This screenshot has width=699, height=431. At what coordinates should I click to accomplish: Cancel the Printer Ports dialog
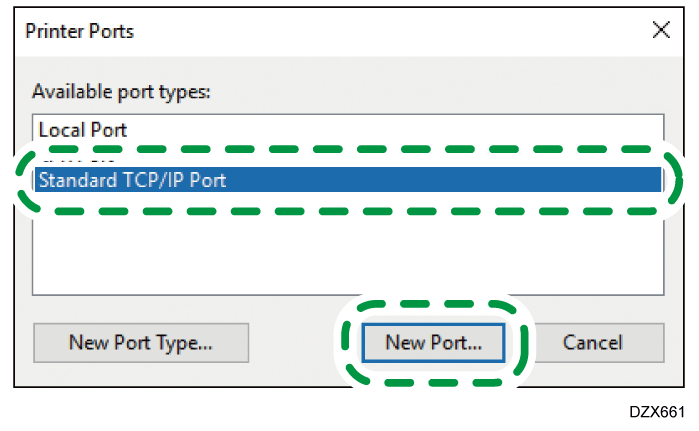592,342
